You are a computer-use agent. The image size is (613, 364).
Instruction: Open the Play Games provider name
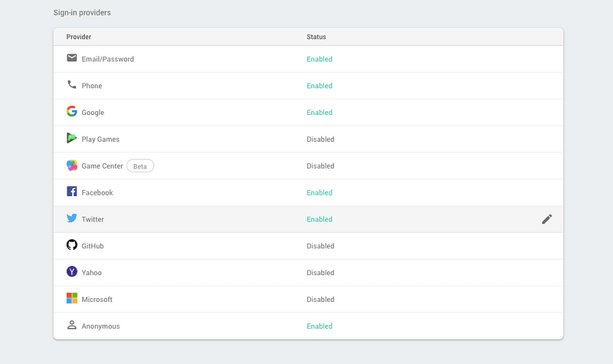[x=100, y=139]
